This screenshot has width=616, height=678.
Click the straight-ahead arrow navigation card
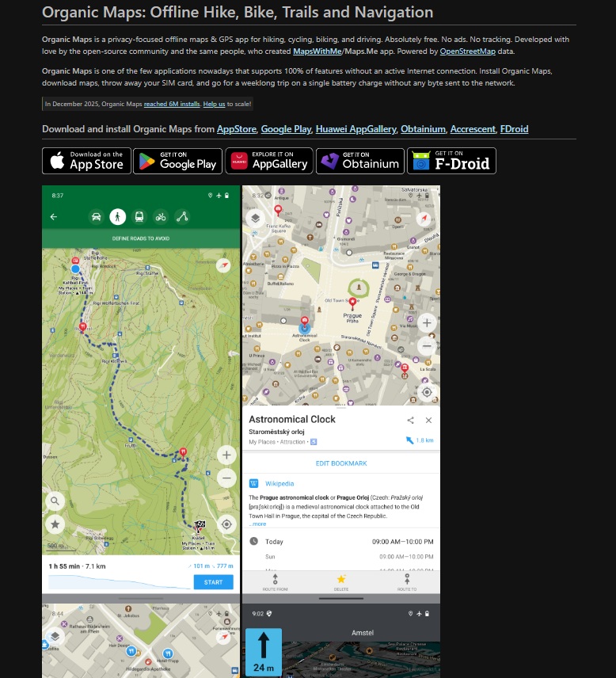point(264,652)
